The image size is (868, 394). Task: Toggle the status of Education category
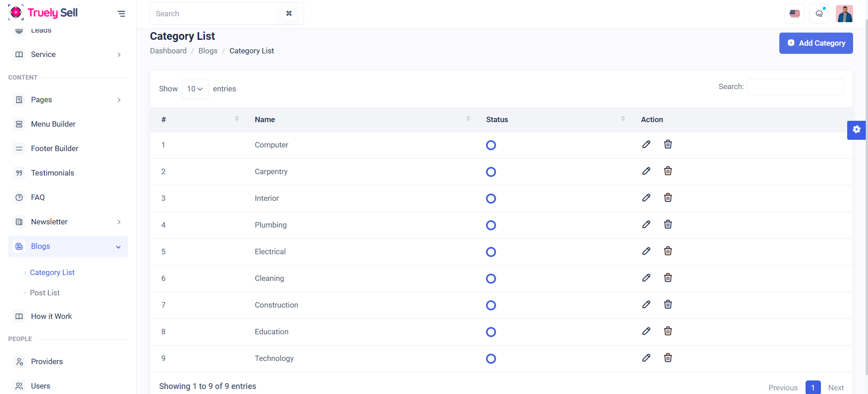[x=491, y=332]
